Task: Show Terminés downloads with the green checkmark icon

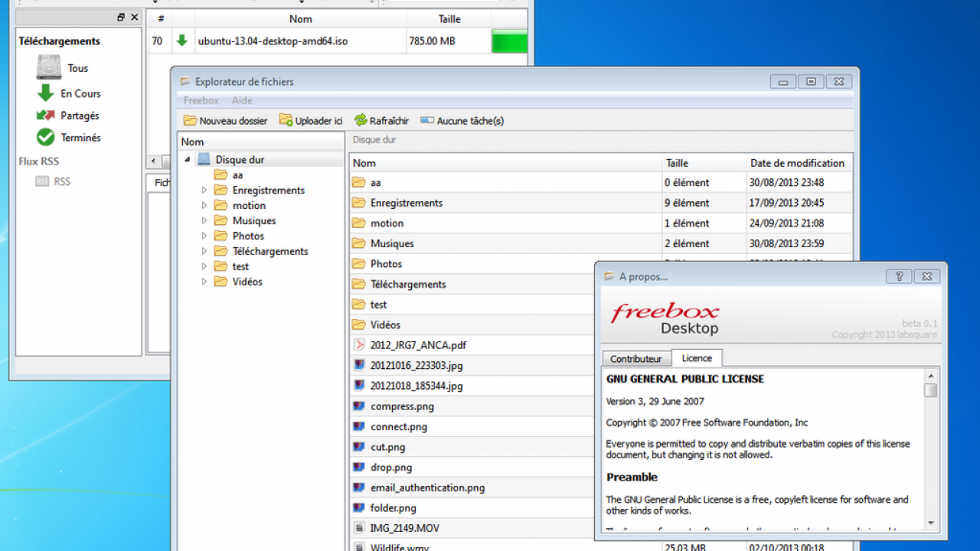Action: point(47,138)
